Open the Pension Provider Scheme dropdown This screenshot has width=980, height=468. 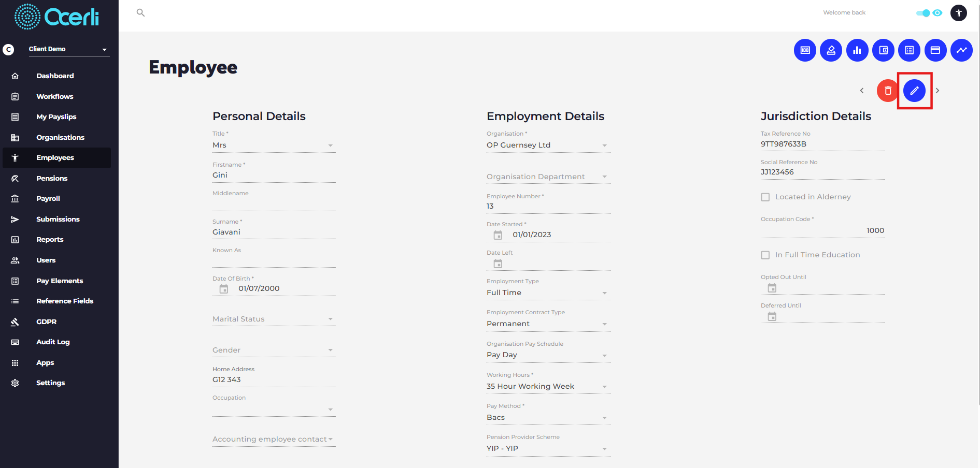point(548,449)
